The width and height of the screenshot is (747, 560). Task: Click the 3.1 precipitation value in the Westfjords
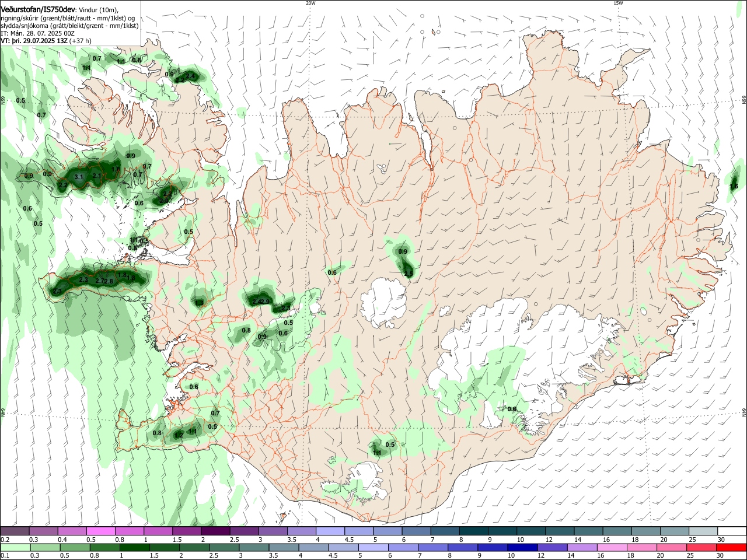click(x=79, y=176)
